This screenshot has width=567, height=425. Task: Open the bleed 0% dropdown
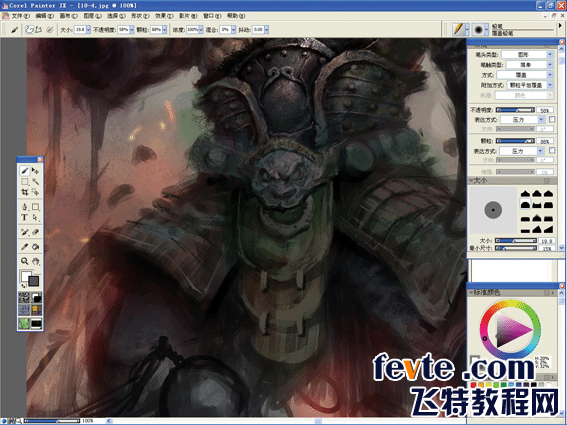[x=234, y=30]
